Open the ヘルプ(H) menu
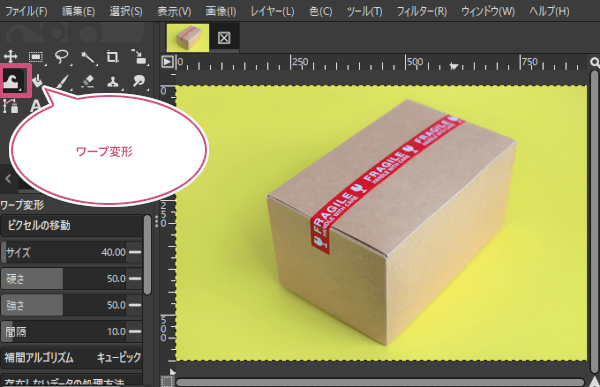 pos(549,11)
